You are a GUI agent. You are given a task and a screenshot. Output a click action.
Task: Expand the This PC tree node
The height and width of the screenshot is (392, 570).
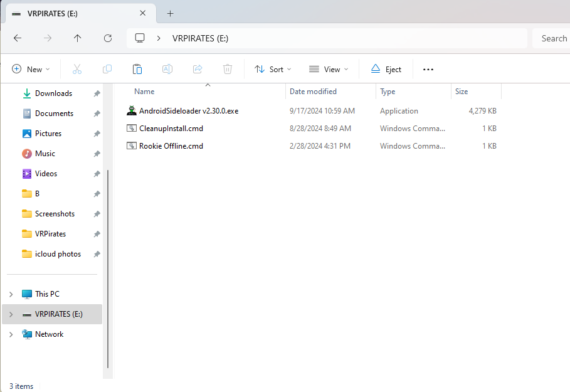(11, 294)
